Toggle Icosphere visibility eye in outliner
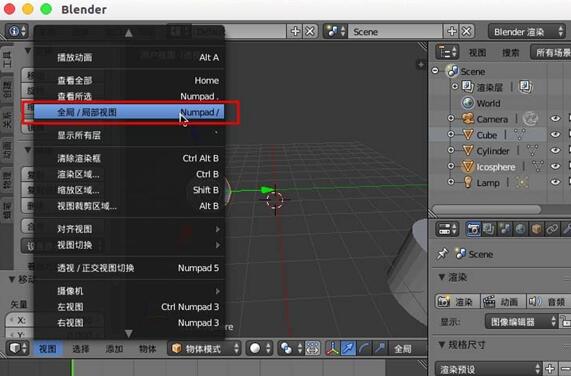The width and height of the screenshot is (571, 376). [x=555, y=166]
